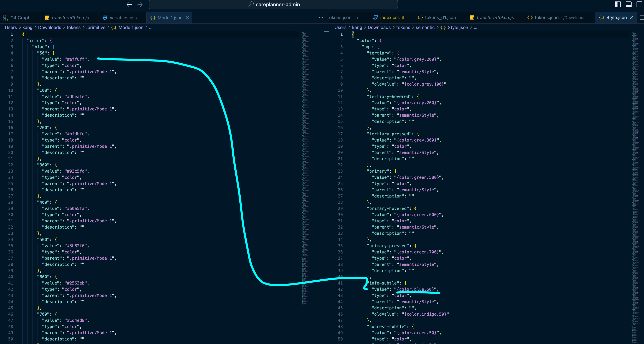Toggle primary sidebar layout icon
Screen dimensions: 644x344
click(618, 4)
